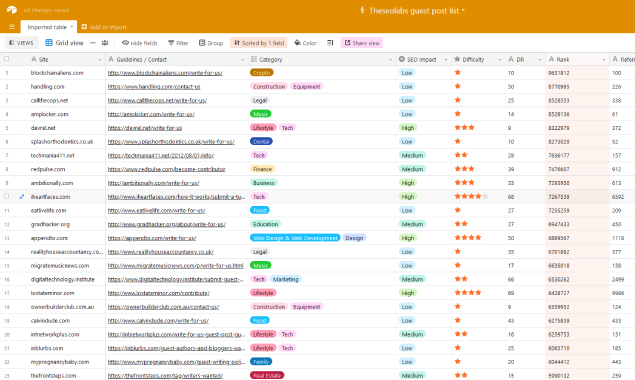Click the Finance category tag
This screenshot has width=635, height=380.
click(x=262, y=169)
